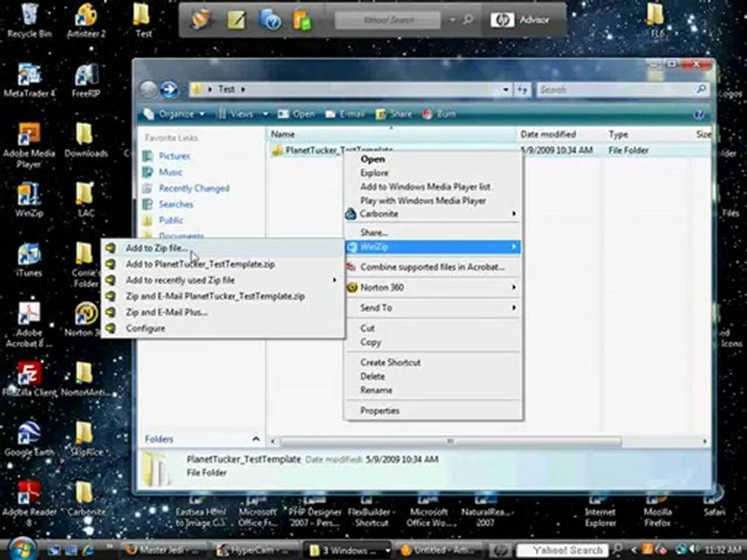Expand the Folders pane chevron
This screenshot has height=560, width=747.
pos(256,439)
